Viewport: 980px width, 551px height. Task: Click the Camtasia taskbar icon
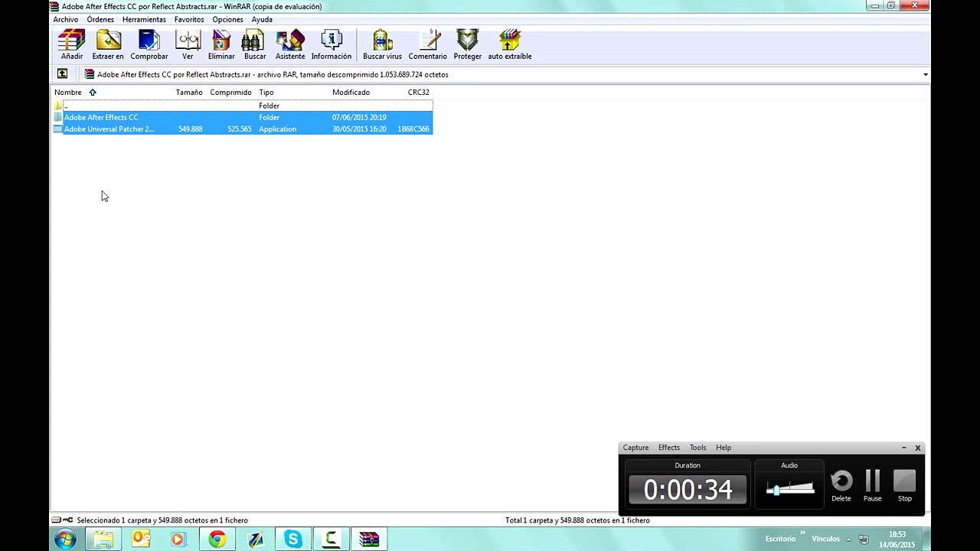tap(331, 539)
